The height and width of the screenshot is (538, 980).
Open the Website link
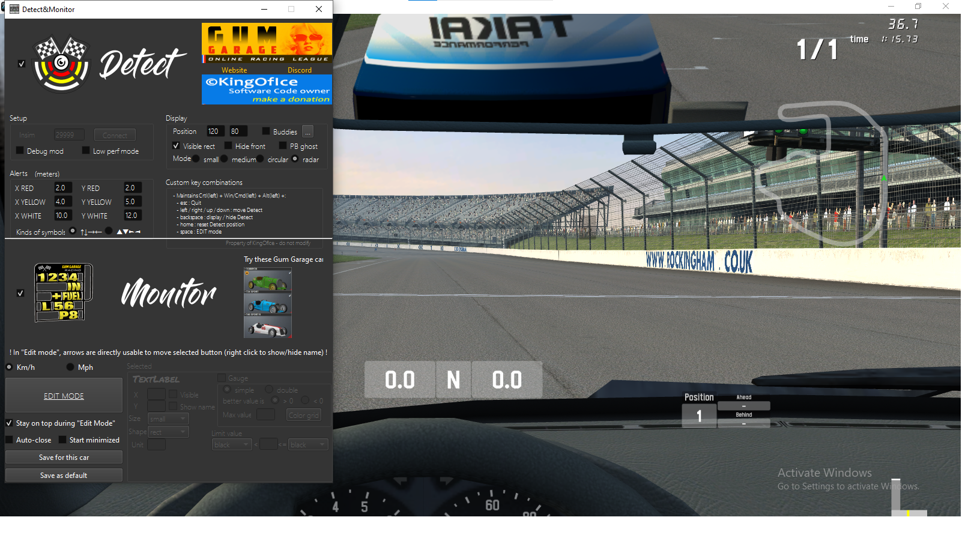click(x=234, y=70)
